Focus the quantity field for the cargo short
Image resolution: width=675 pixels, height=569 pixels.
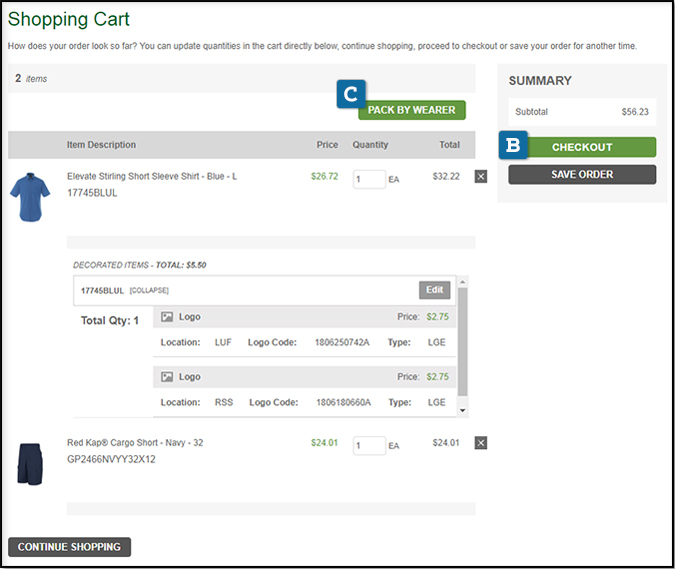click(369, 445)
